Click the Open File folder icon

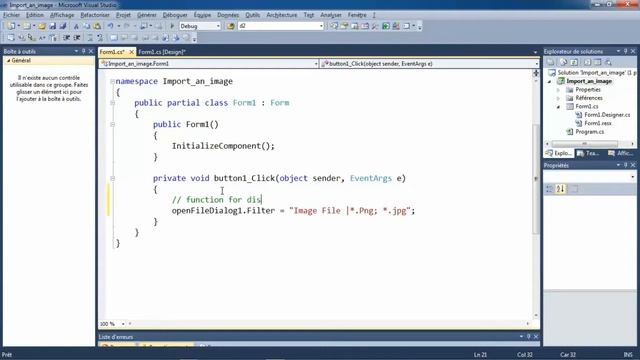(42, 26)
